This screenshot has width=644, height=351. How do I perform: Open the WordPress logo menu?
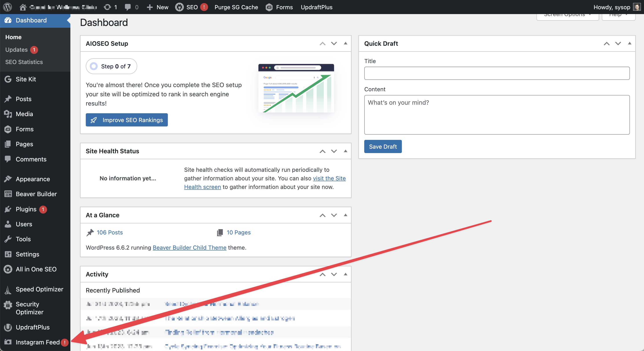click(8, 7)
